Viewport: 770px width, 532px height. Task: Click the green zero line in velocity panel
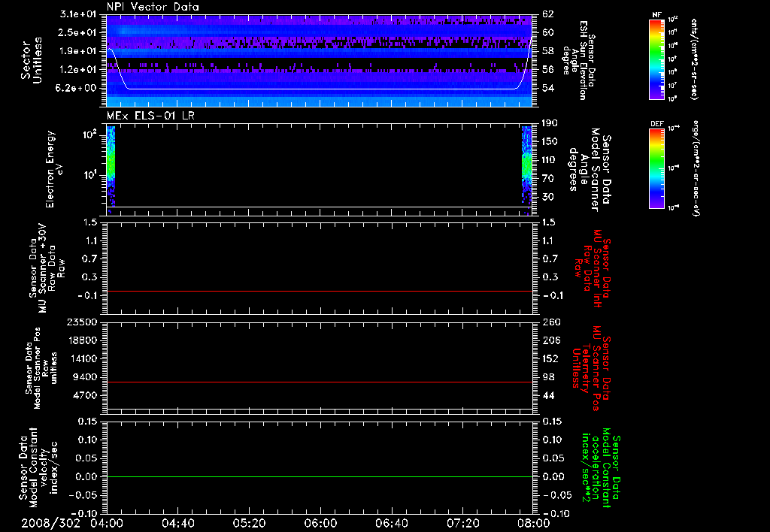coord(319,476)
